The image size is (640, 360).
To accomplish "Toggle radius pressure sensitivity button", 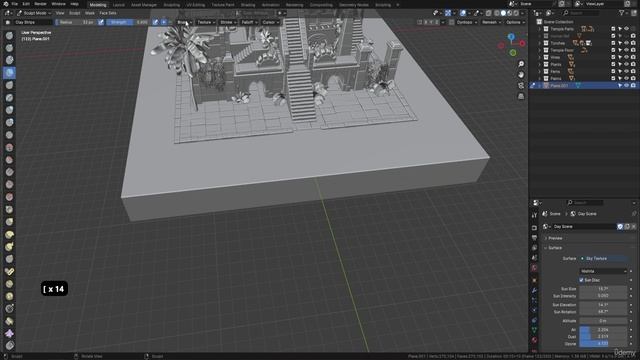I will point(101,22).
